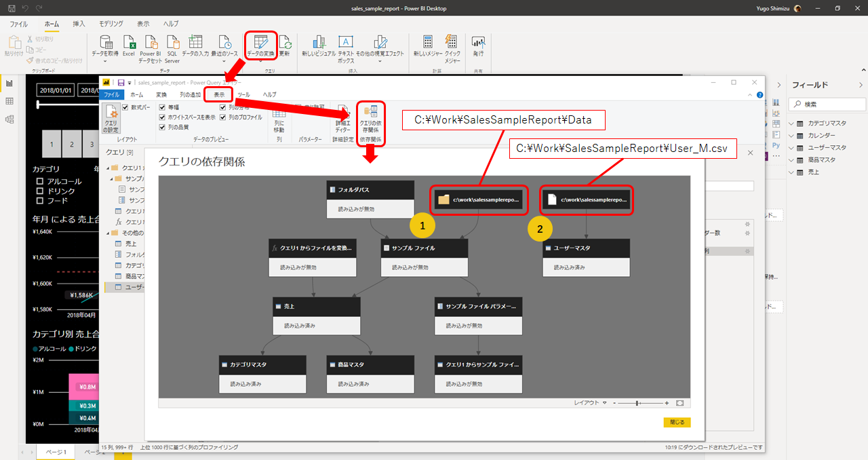Select the ユーザーマスタ node in dependency diagram
Image resolution: width=868 pixels, height=460 pixels.
tap(587, 257)
